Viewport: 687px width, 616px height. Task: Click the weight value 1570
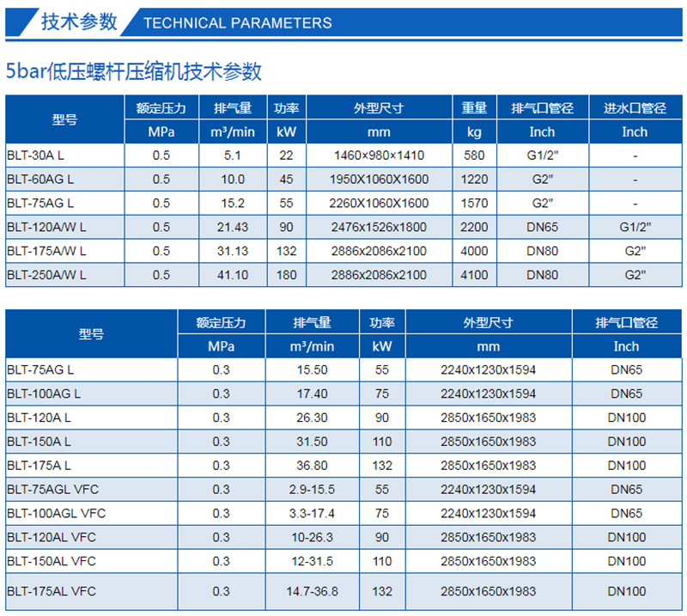474,203
